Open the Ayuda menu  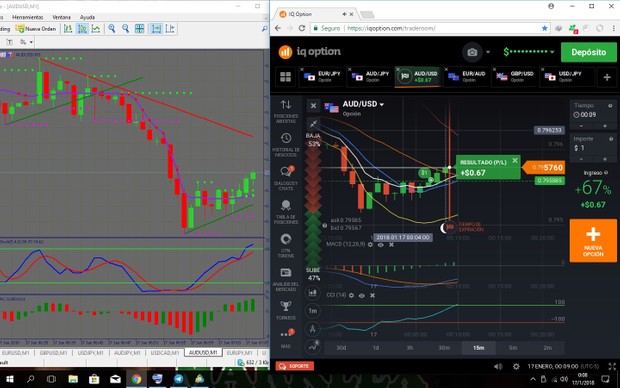87,17
